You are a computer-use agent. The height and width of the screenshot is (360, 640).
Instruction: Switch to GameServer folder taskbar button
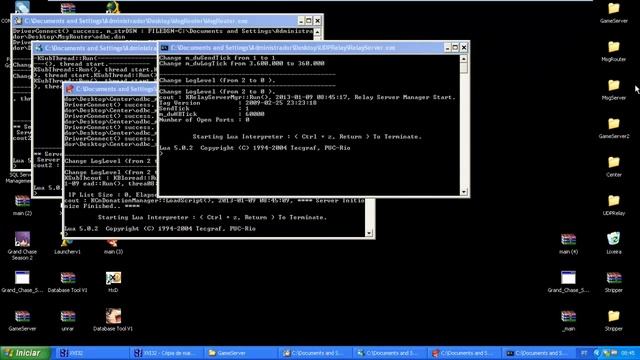point(241,353)
